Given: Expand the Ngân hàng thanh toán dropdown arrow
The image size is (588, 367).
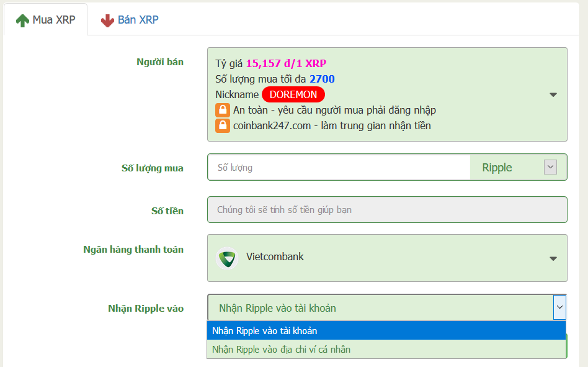Looking at the screenshot, I should (x=553, y=258).
